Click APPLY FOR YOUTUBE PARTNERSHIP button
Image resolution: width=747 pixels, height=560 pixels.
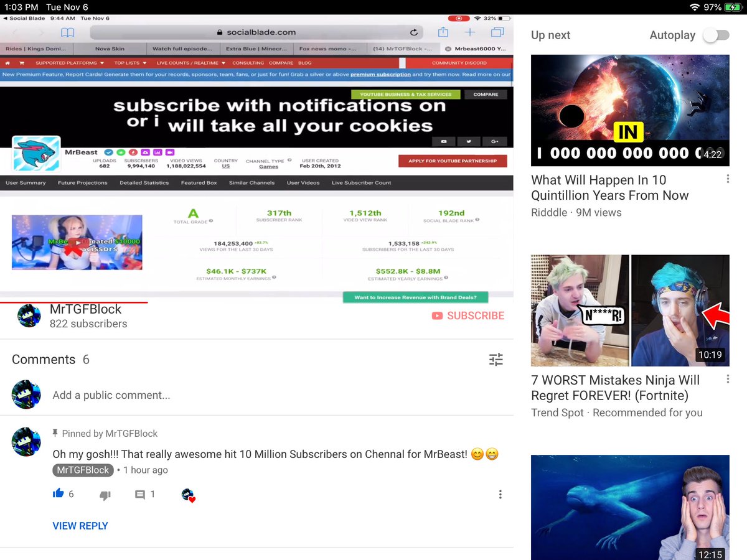click(x=453, y=161)
